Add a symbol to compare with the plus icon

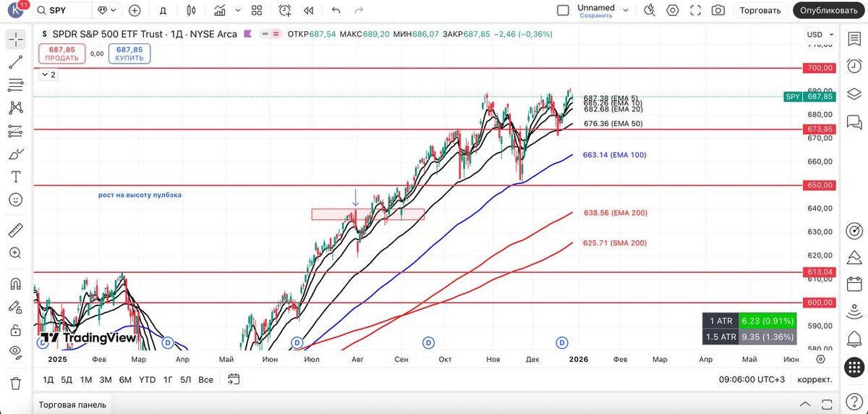[x=135, y=10]
